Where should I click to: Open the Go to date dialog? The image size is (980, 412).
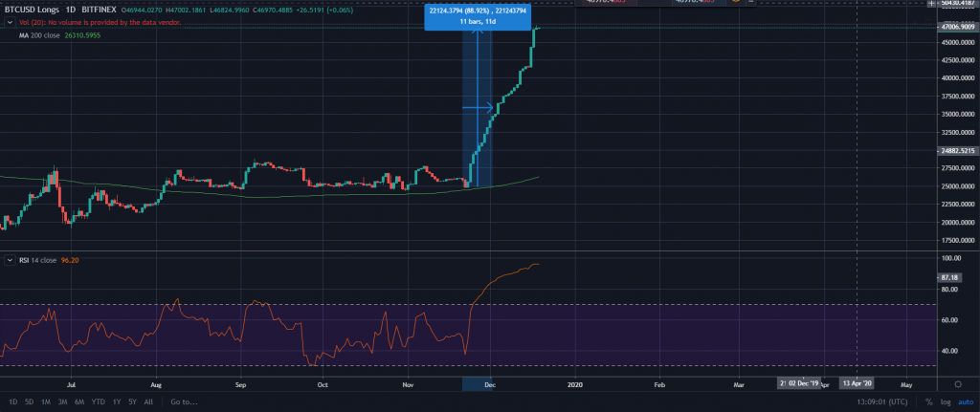point(186,402)
